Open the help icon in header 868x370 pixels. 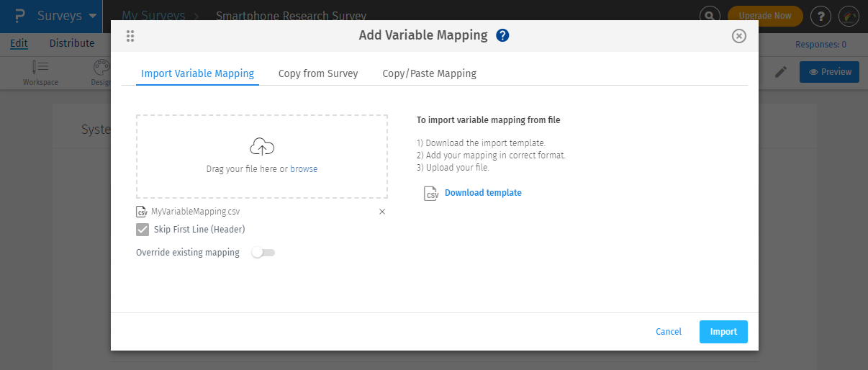820,16
